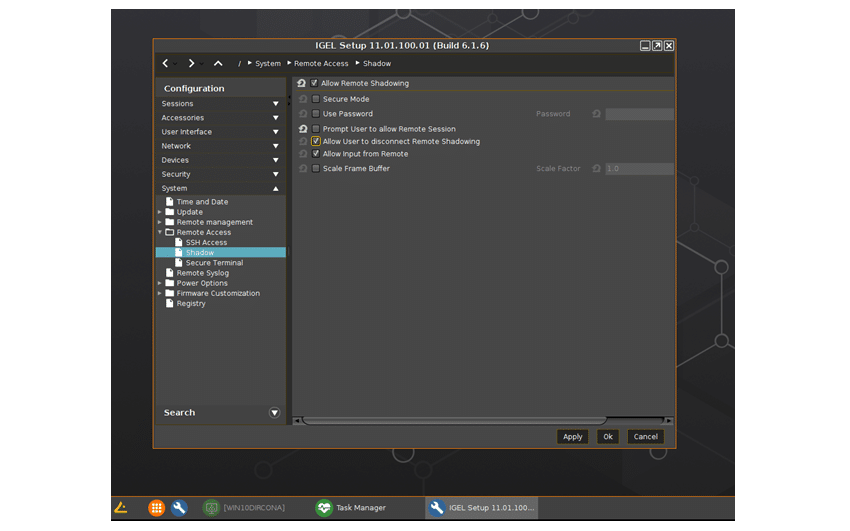Viewport: 850px width, 531px height.
Task: Maximize the IGEL Setup window
Action: [x=657, y=46]
